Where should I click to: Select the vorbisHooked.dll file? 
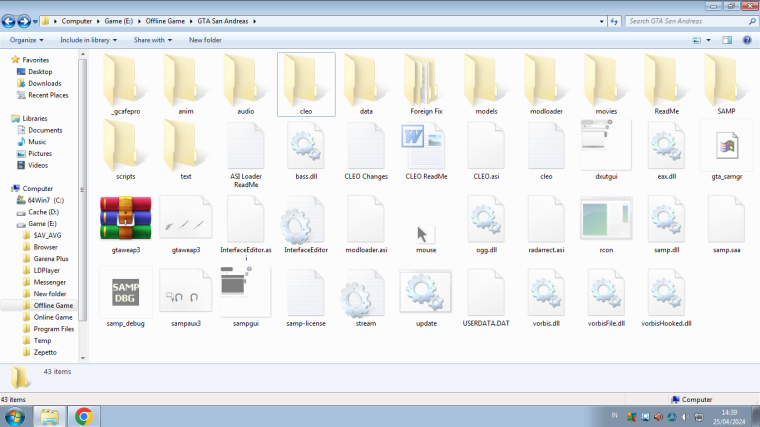(666, 292)
